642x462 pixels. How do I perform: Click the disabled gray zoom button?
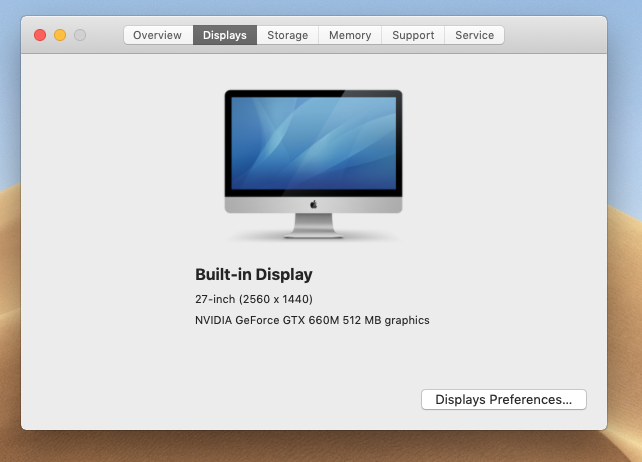click(80, 35)
